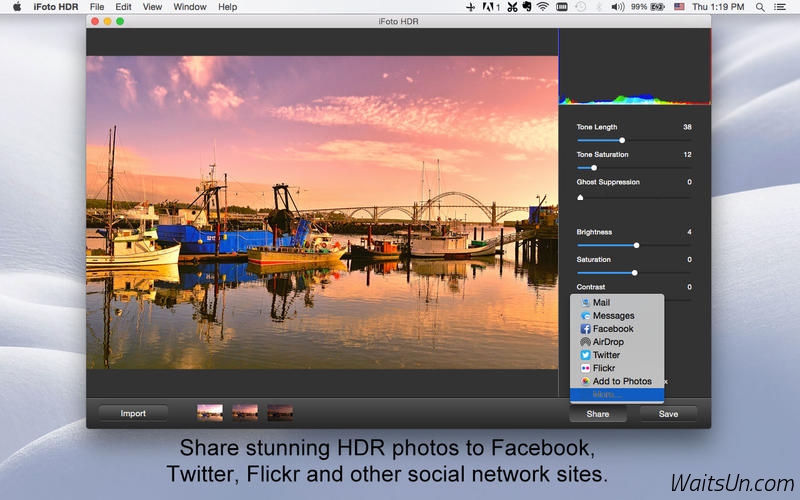This screenshot has width=800, height=500.
Task: Click the clock showing Thu 1:19 PM
Action: tap(718, 7)
